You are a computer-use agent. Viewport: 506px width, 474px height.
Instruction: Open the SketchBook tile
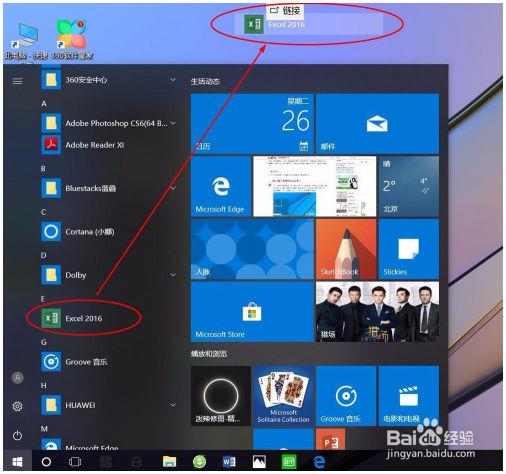click(x=346, y=249)
